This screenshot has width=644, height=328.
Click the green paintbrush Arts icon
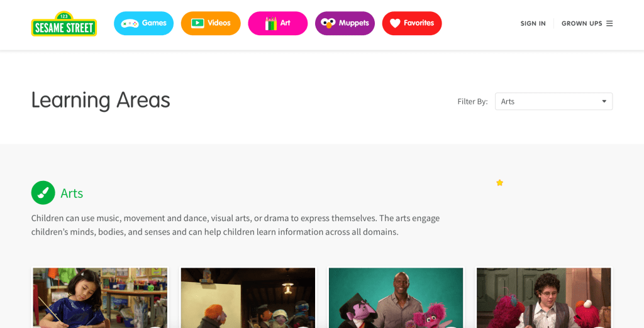point(43,193)
